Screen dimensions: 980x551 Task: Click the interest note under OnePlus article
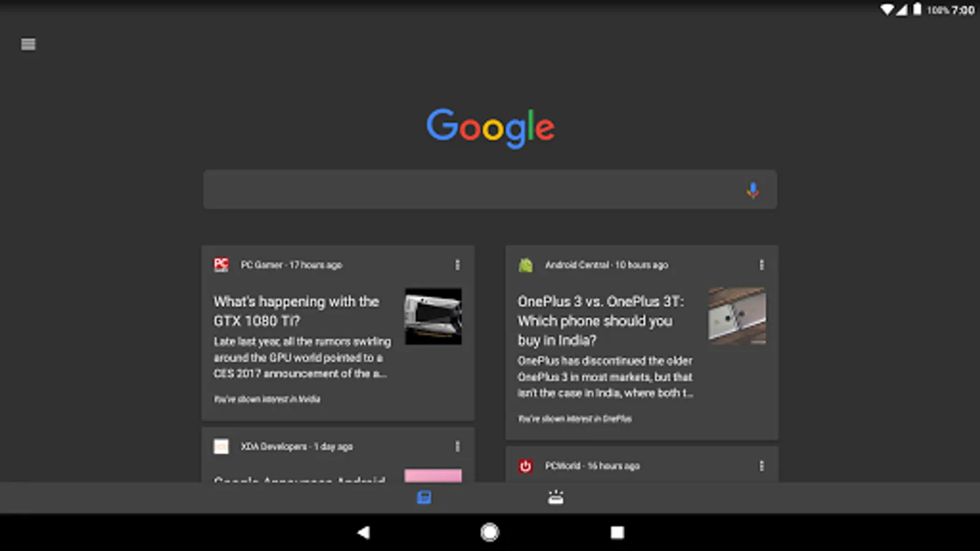tap(575, 419)
